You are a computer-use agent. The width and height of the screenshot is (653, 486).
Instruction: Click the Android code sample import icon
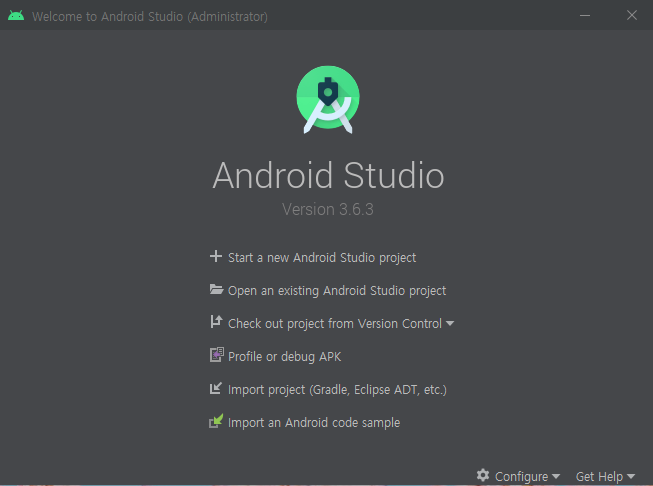click(216, 421)
